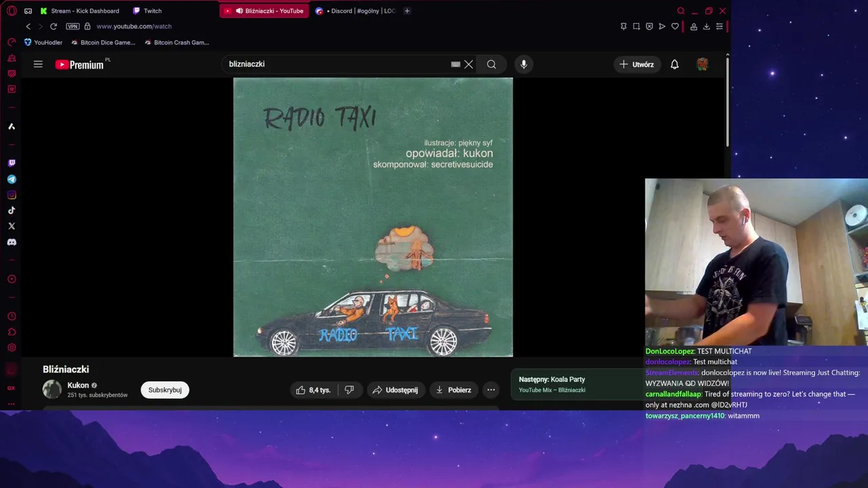Open the on-screen keyboard in search
The width and height of the screenshot is (868, 488).
tap(456, 64)
